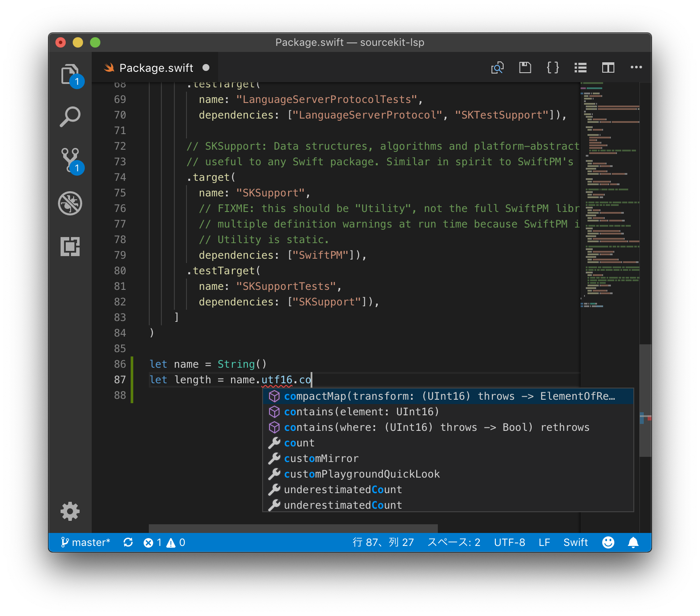
Task: Open the notifications bell
Action: click(x=633, y=542)
